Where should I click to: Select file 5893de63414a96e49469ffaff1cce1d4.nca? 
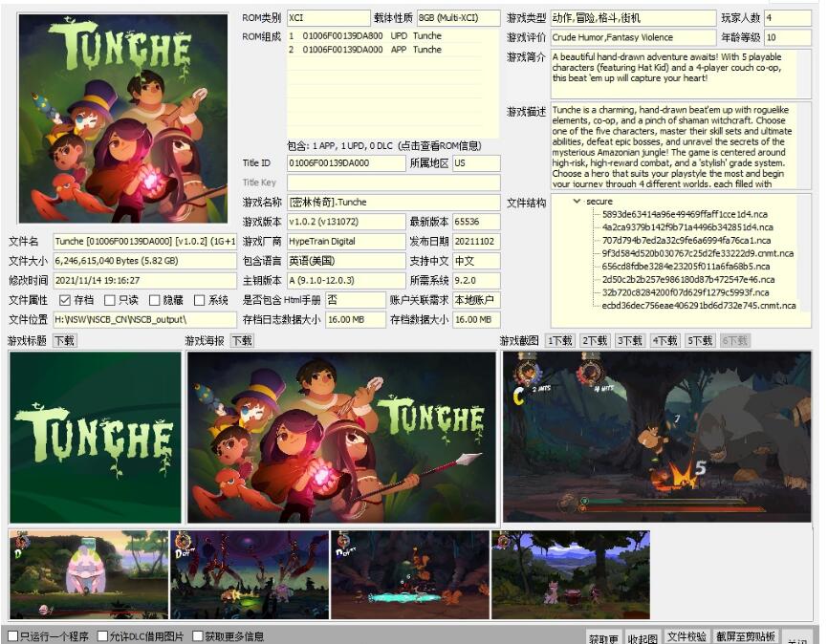click(685, 214)
